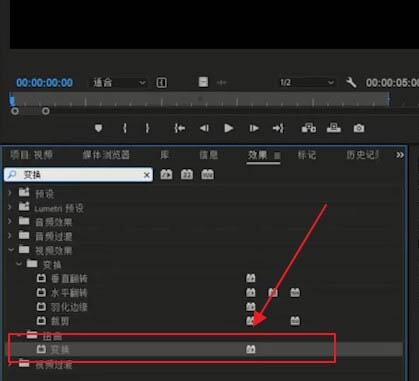Start playback with the Play button

229,128
